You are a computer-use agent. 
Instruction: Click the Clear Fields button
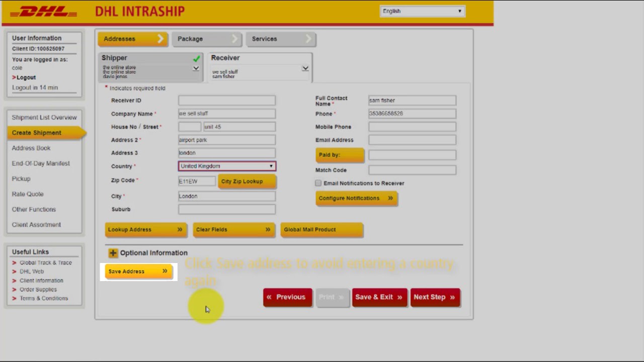coord(234,230)
